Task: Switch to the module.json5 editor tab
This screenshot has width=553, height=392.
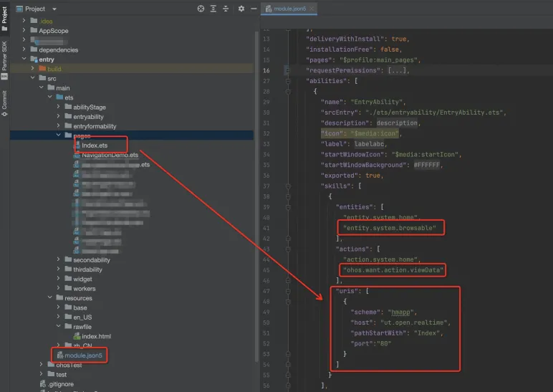Action: (289, 9)
